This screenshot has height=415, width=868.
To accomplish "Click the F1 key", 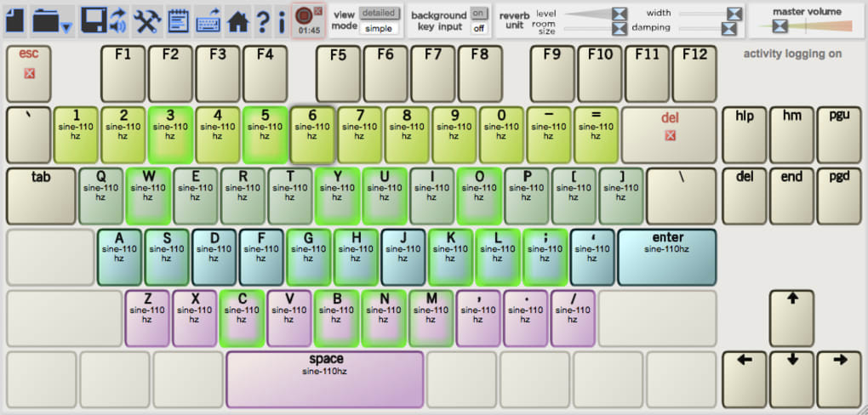I will click(x=123, y=74).
